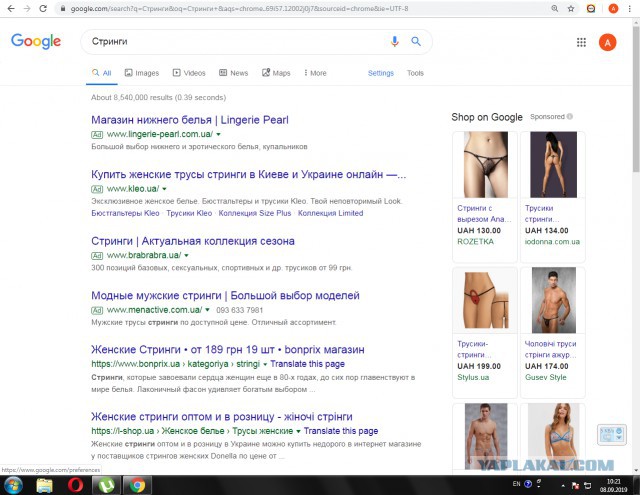Open the bonprix result title
The height and width of the screenshot is (495, 640).
pyautogui.click(x=228, y=350)
